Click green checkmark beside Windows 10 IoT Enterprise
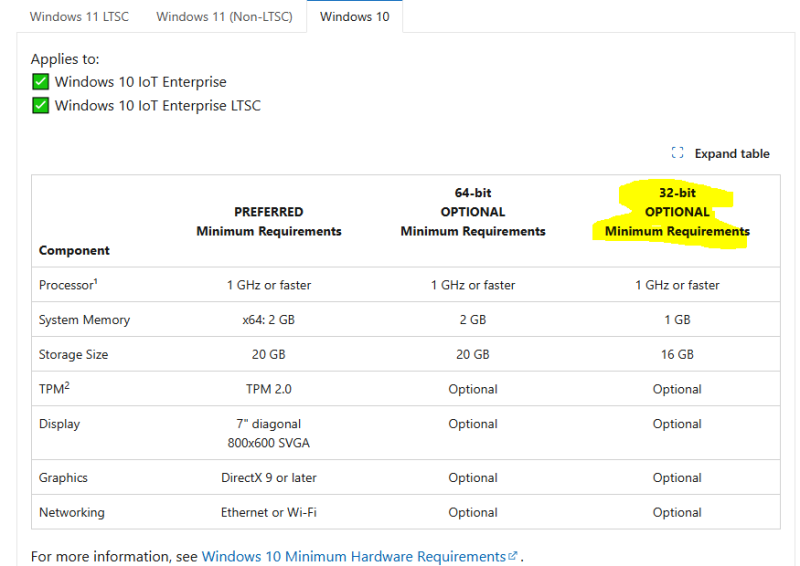This screenshot has width=800, height=566. click(x=40, y=82)
